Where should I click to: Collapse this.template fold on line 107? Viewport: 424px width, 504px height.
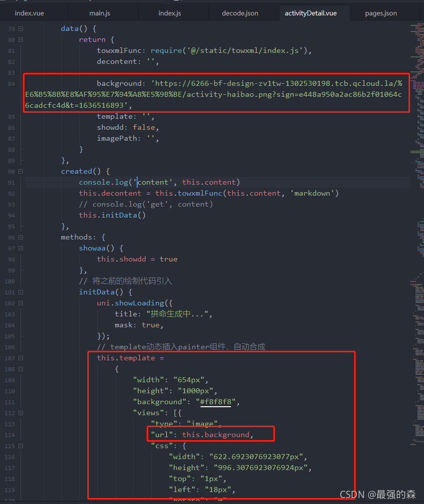tap(20, 358)
